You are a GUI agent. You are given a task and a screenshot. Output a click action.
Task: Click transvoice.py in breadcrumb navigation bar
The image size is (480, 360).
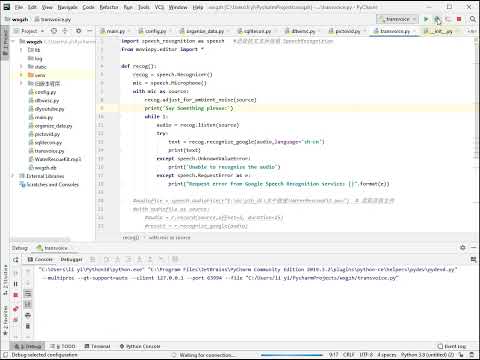(53, 19)
